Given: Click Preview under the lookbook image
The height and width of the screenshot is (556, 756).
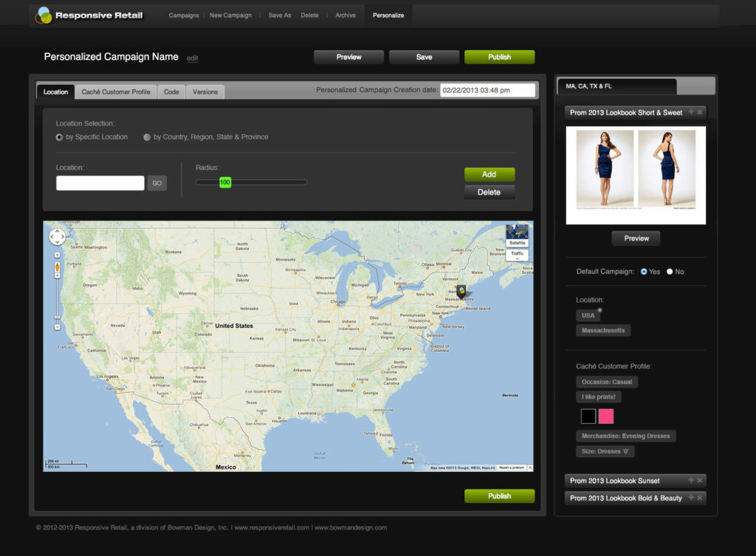Looking at the screenshot, I should [x=636, y=238].
